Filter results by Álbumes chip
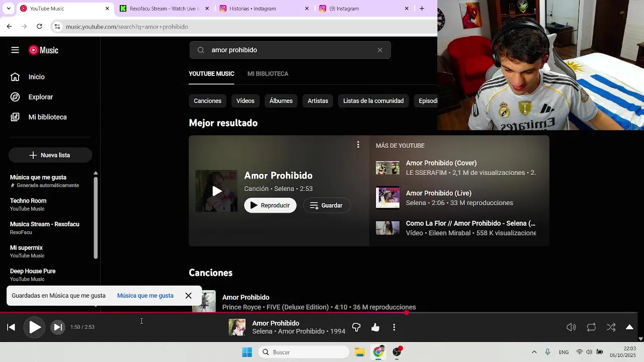 click(281, 101)
